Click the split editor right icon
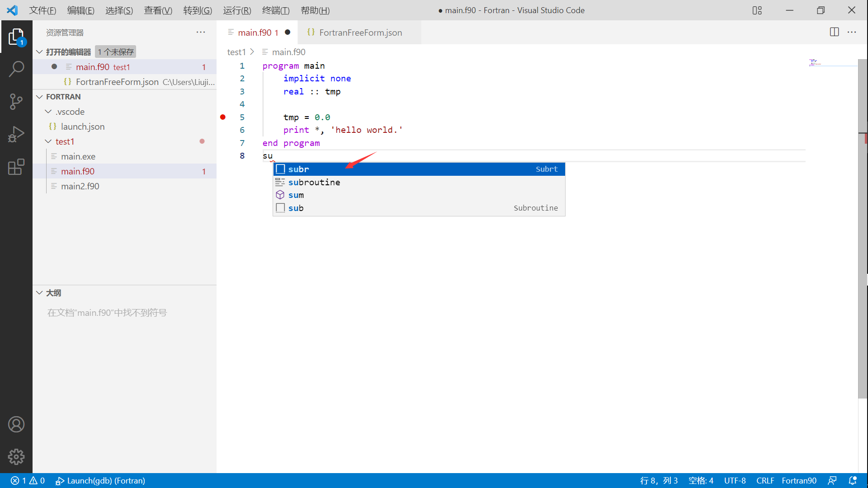 click(x=835, y=32)
